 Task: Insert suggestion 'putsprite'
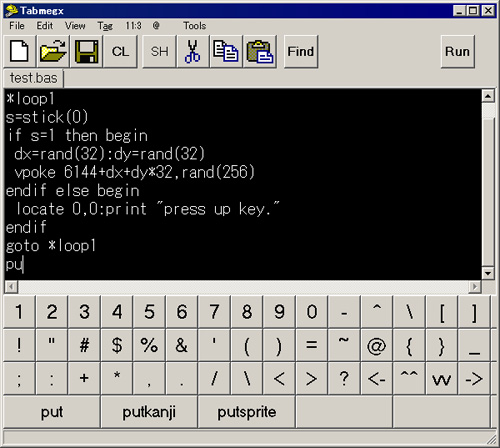click(x=247, y=412)
